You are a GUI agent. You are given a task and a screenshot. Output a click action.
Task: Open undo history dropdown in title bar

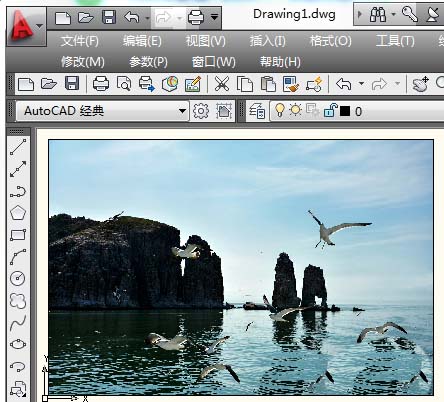[x=148, y=18]
